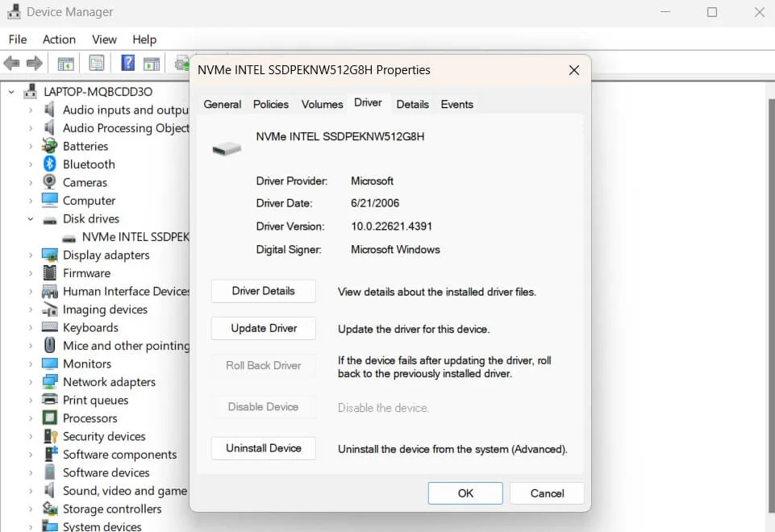775x532 pixels.
Task: Click the Uninstall Device button
Action: 264,448
